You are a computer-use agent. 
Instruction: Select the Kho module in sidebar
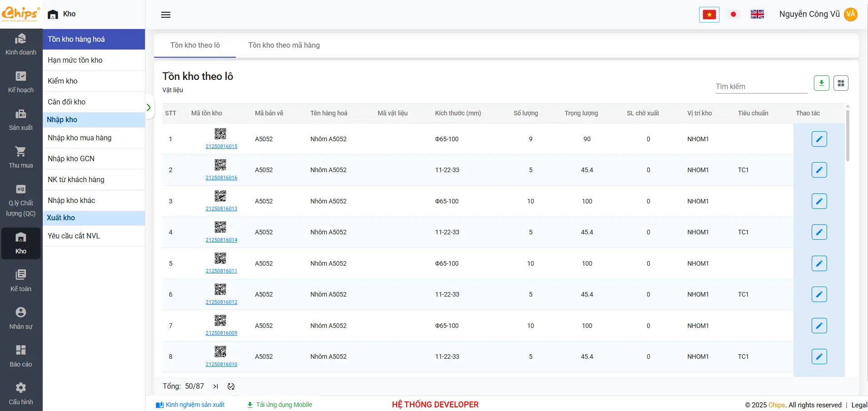pyautogui.click(x=21, y=243)
